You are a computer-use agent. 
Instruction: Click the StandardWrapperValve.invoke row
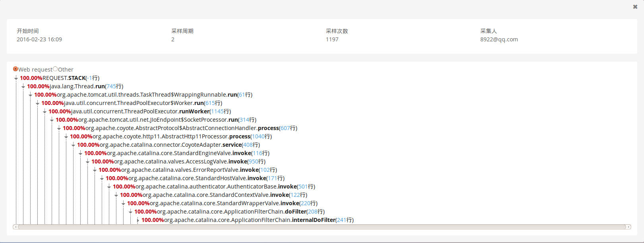(x=222, y=203)
